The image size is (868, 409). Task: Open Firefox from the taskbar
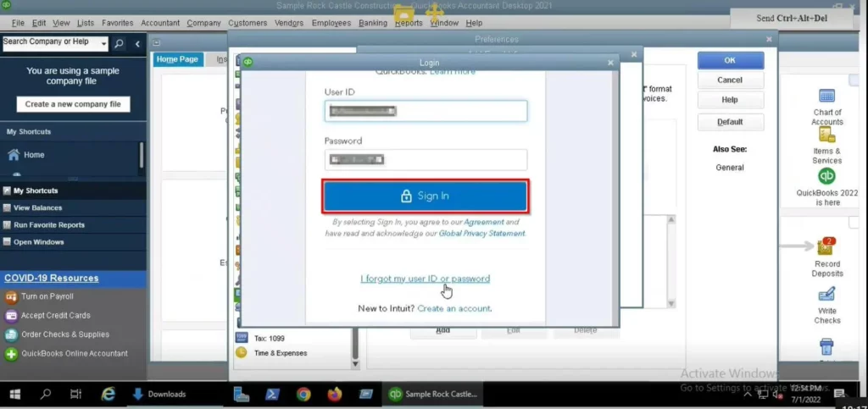tap(334, 394)
